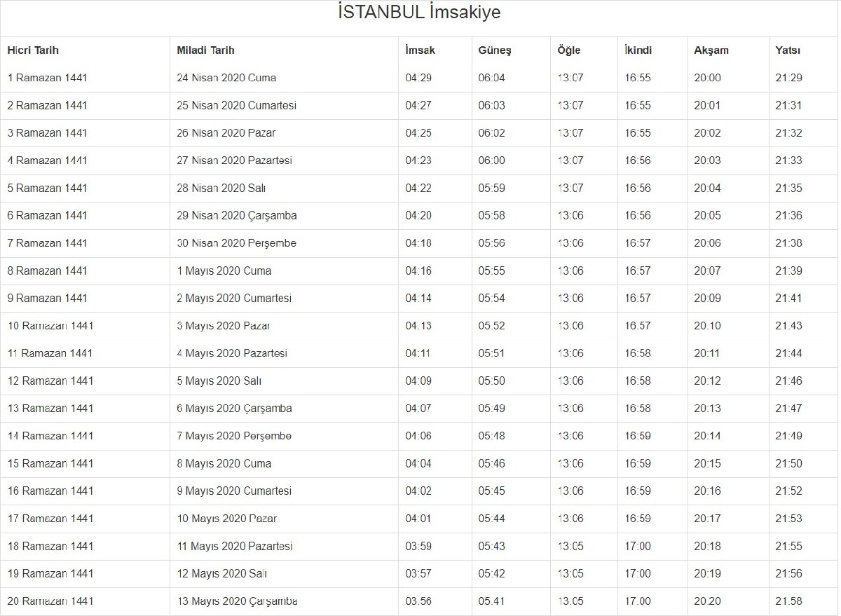The height and width of the screenshot is (616, 841).
Task: Click the İSTANBUL İmsakiye title
Action: point(419,13)
